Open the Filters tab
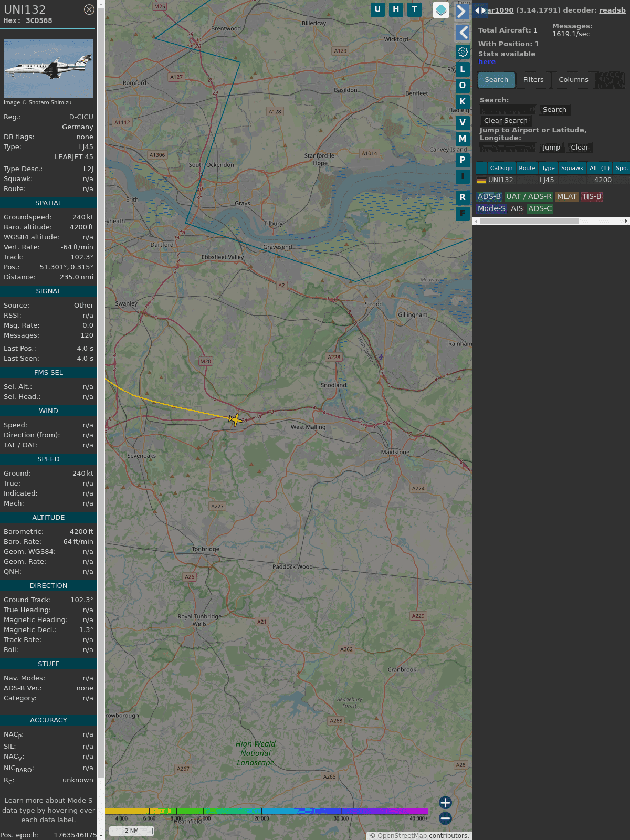This screenshot has width=630, height=840. tap(533, 80)
